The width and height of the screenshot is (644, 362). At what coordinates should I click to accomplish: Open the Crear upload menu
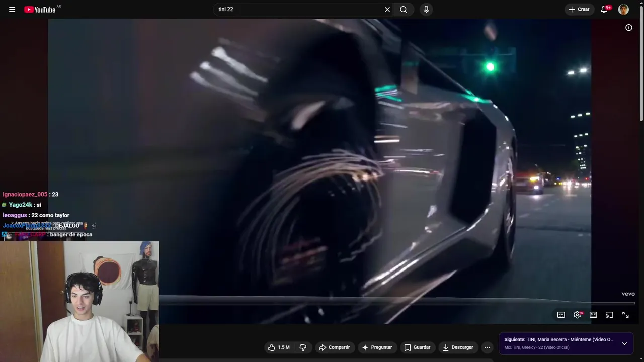[x=579, y=10]
